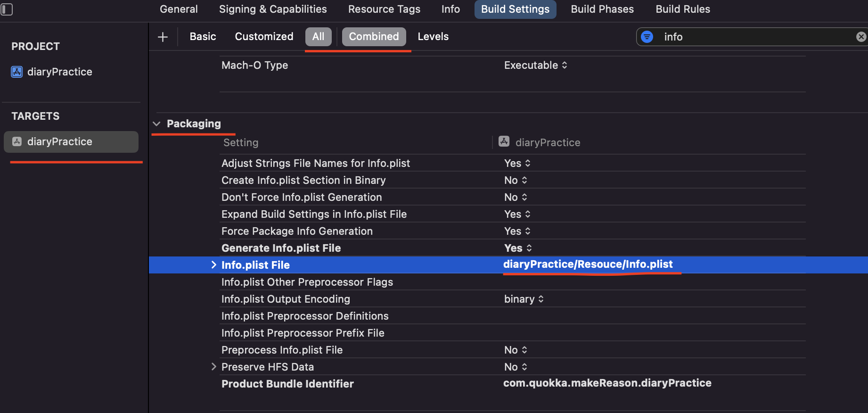Show Basic build settings

[x=203, y=37]
